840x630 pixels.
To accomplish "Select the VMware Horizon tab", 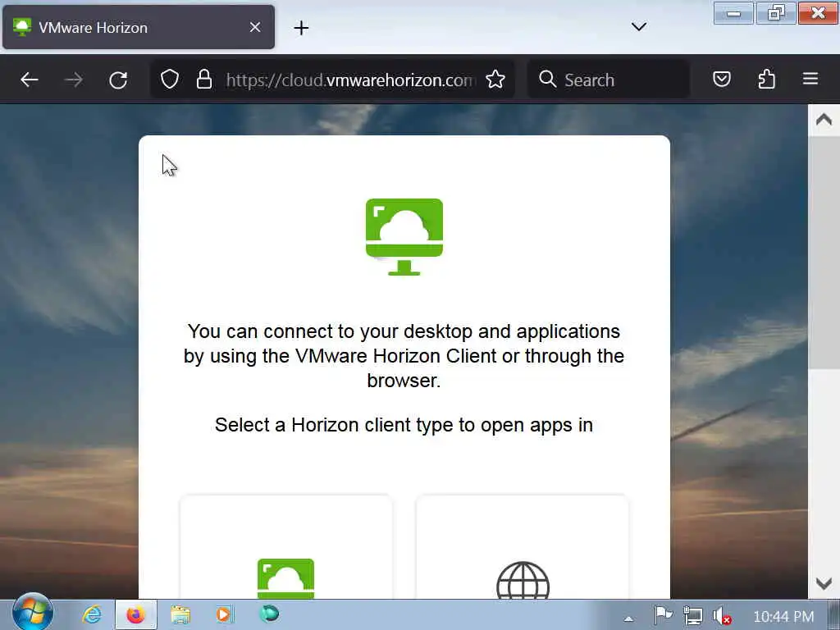I will 139,27.
